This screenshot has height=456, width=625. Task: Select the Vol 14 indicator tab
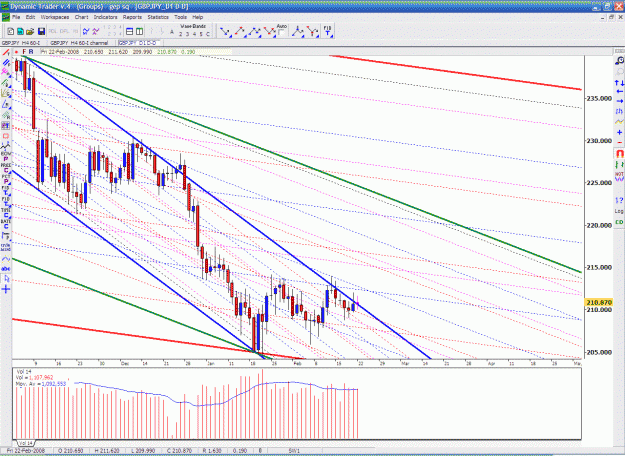click(26, 443)
